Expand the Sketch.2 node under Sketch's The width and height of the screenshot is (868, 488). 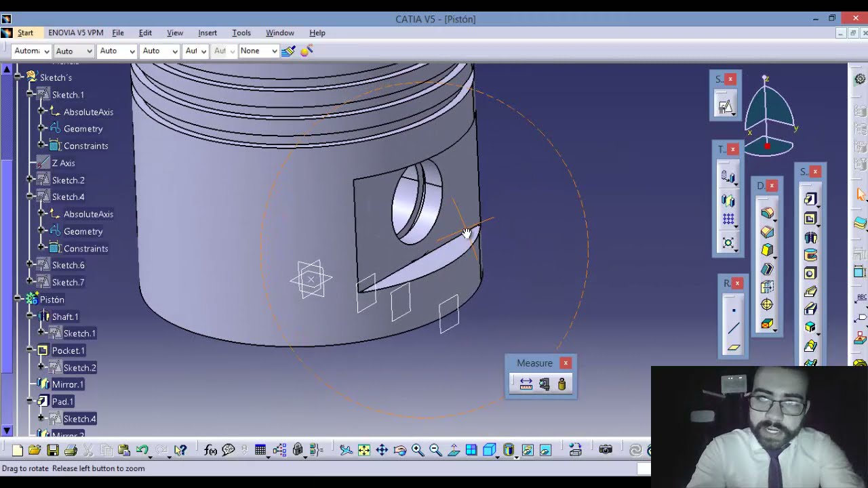pos(30,180)
